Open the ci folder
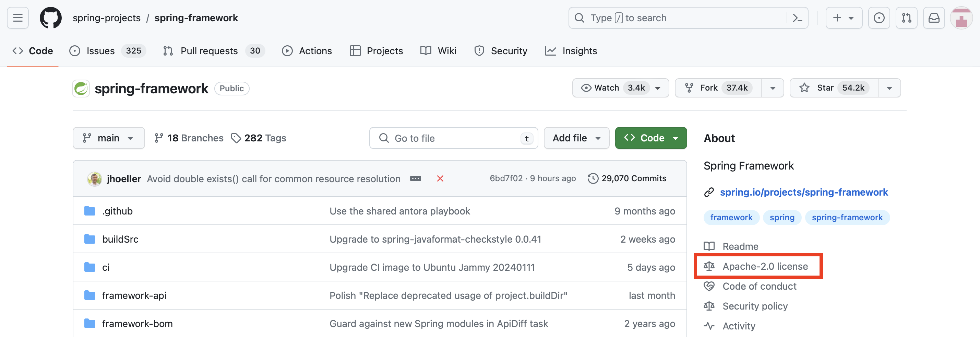 (x=106, y=267)
